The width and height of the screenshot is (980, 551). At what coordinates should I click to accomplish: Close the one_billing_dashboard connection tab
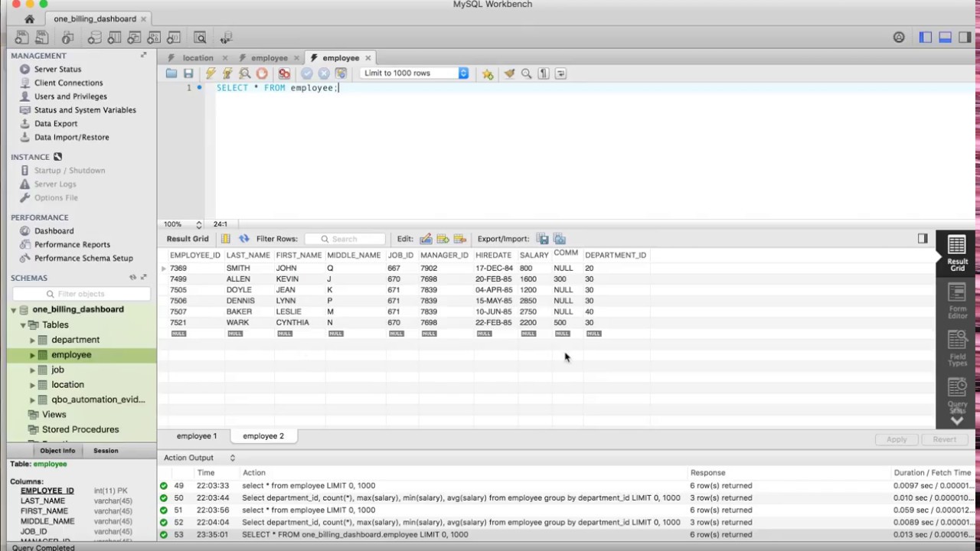coord(143,19)
